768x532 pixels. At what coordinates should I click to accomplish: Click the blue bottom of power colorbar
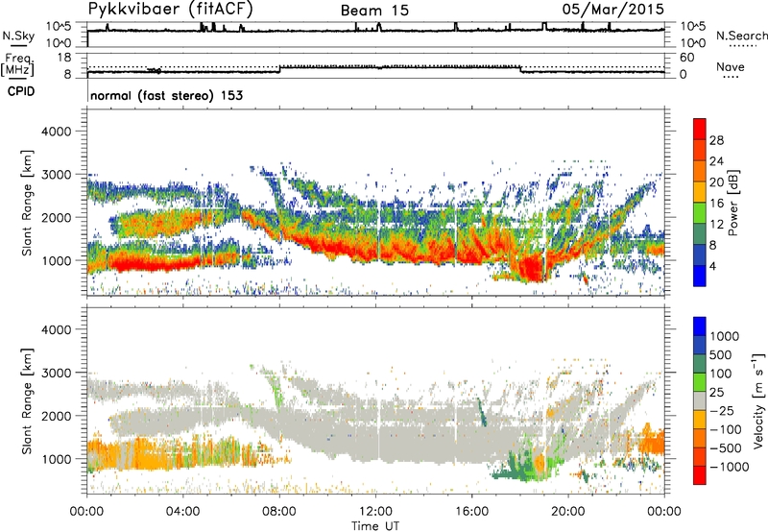(x=700, y=276)
